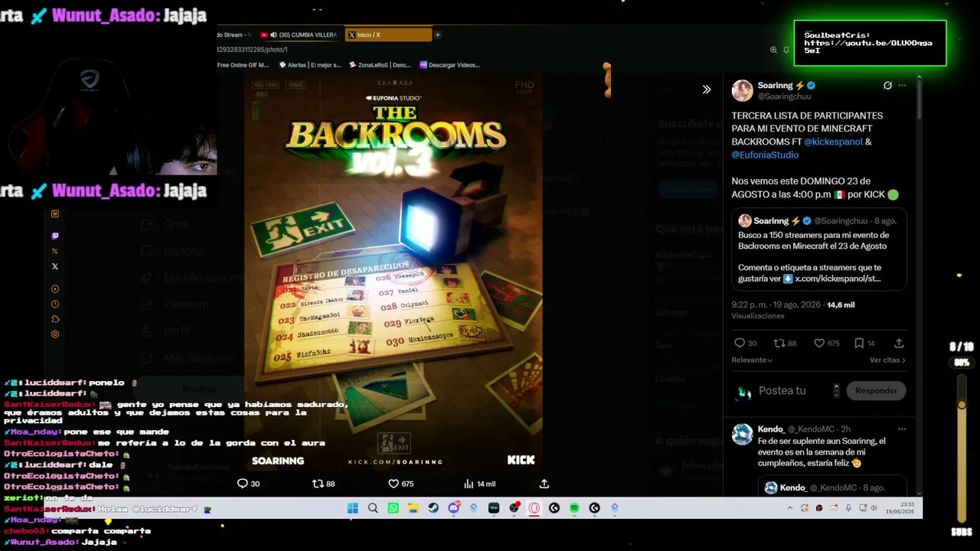Screen dimensions: 980x551
Task: Open the more options menu on Soarinng's tweet
Action: (902, 86)
